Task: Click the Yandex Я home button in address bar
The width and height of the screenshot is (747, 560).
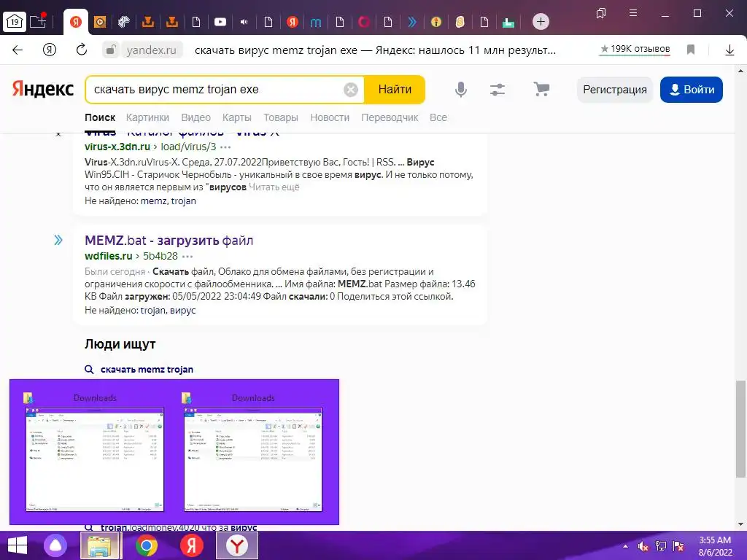Action: click(x=50, y=50)
